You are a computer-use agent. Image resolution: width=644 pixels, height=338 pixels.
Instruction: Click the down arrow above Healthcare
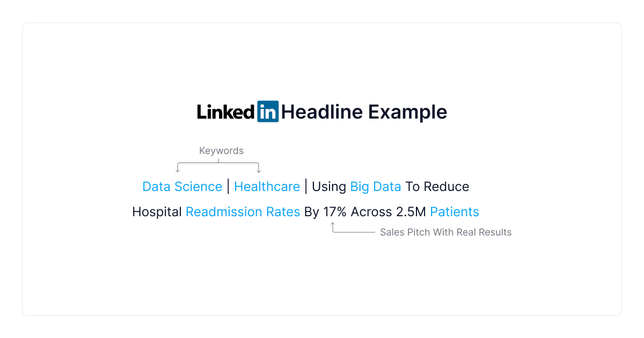click(x=259, y=170)
